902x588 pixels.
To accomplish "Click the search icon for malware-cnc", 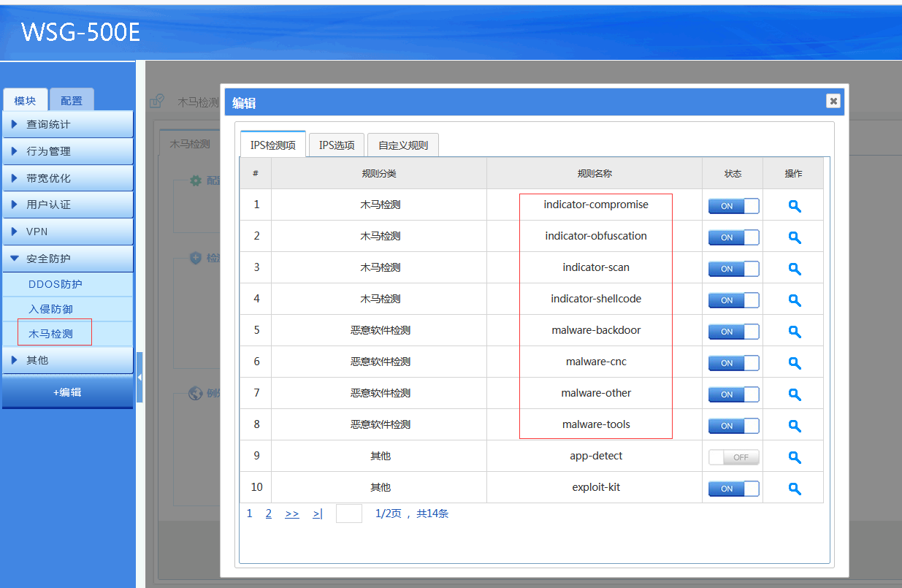I will pyautogui.click(x=795, y=363).
